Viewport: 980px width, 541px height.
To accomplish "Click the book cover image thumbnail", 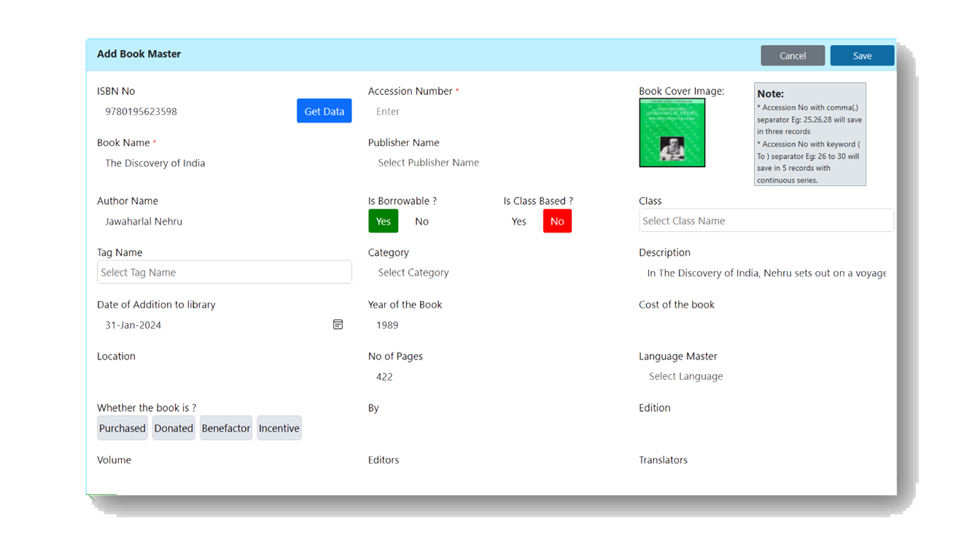I will click(672, 133).
